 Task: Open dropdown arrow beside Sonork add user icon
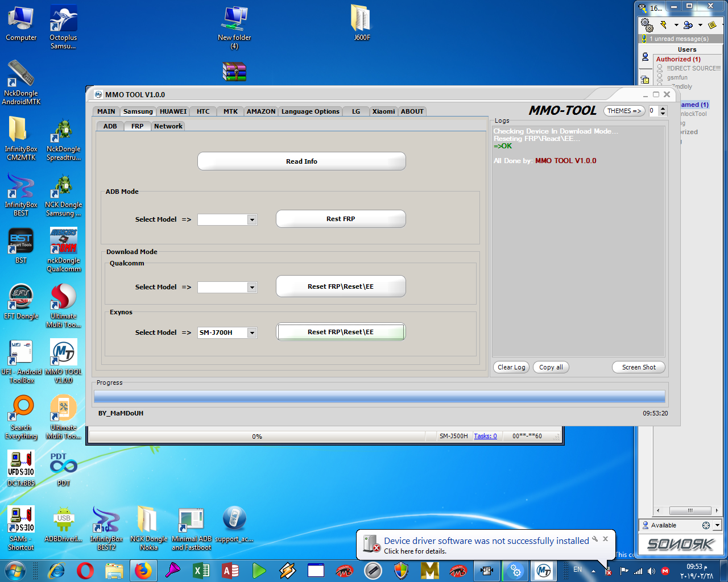(700, 25)
